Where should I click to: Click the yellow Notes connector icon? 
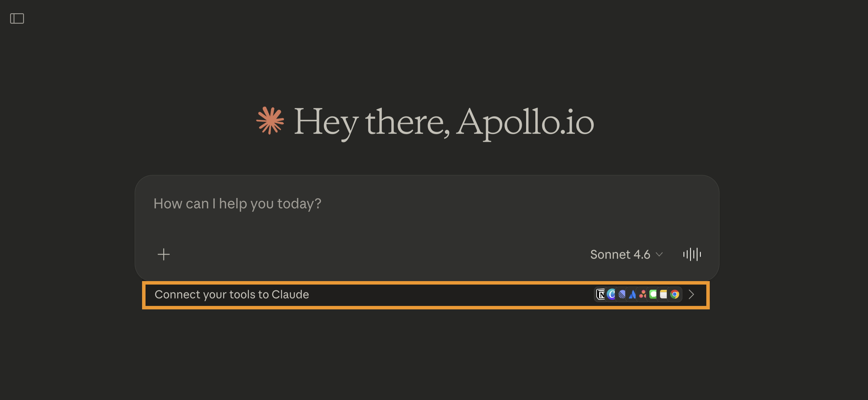[x=664, y=294]
